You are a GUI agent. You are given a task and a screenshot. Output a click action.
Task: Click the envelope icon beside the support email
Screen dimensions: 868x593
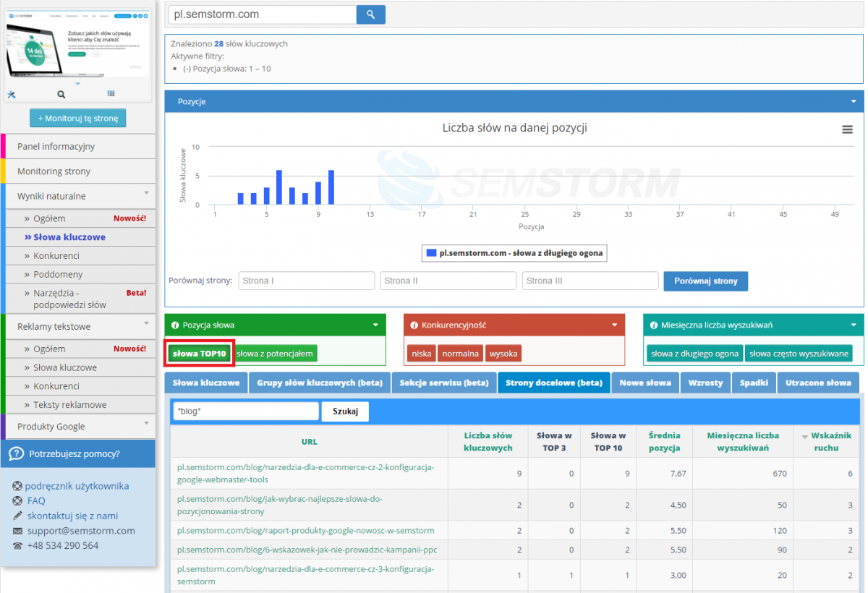click(17, 531)
